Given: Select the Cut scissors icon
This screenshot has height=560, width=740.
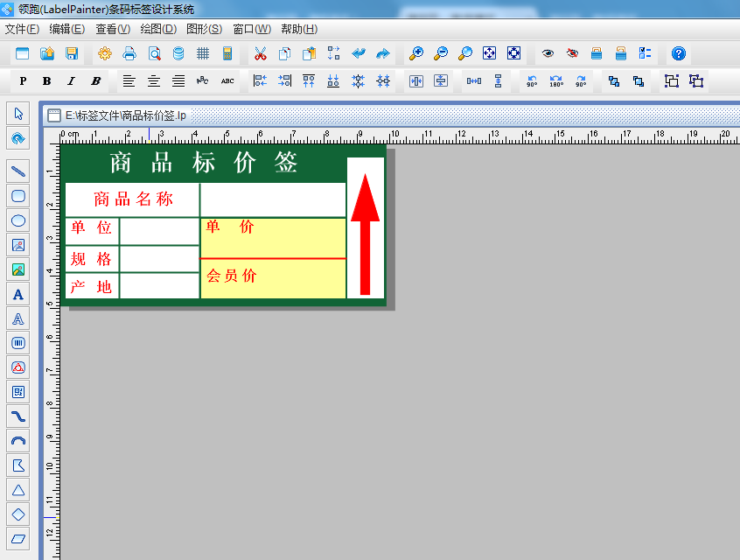Looking at the screenshot, I should pos(260,53).
